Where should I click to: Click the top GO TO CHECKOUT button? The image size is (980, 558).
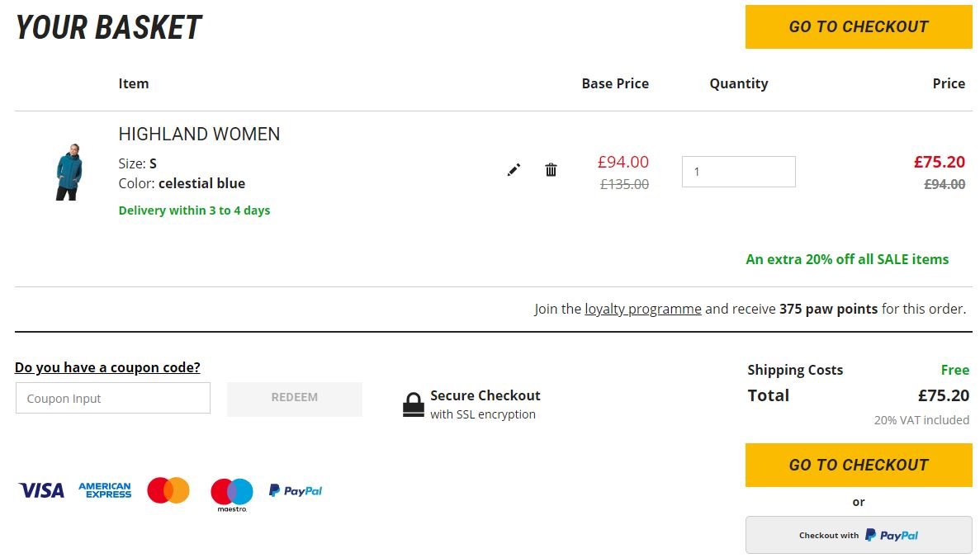pyautogui.click(x=858, y=26)
